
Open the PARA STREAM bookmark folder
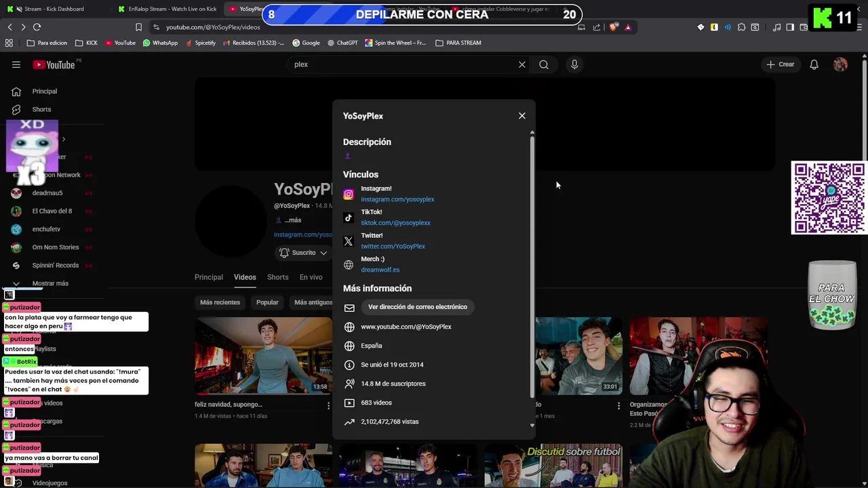pos(458,43)
